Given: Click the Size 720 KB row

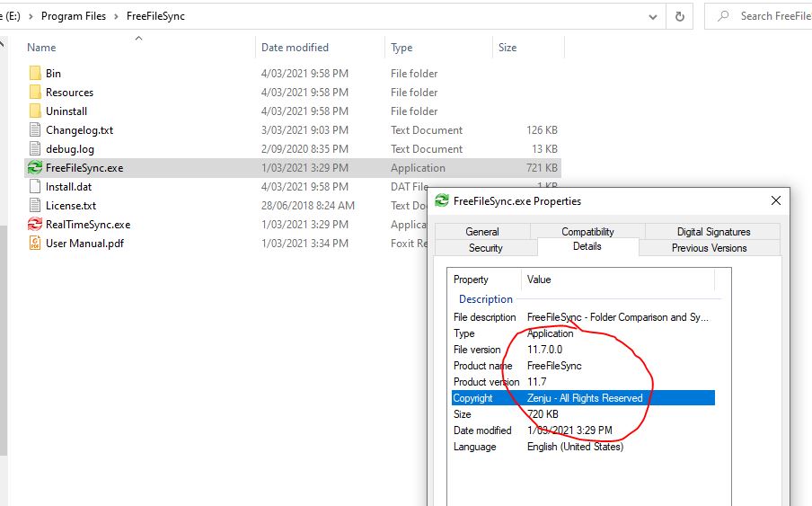Looking at the screenshot, I should (x=583, y=413).
